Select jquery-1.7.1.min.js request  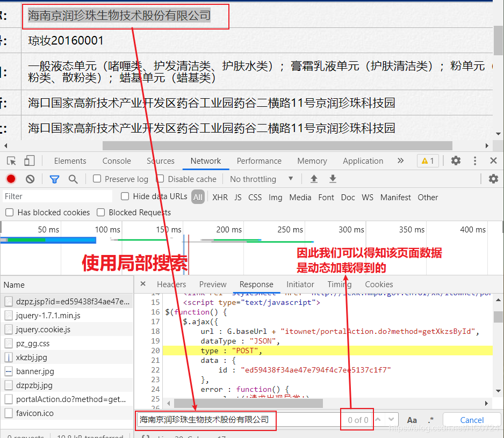(67, 315)
